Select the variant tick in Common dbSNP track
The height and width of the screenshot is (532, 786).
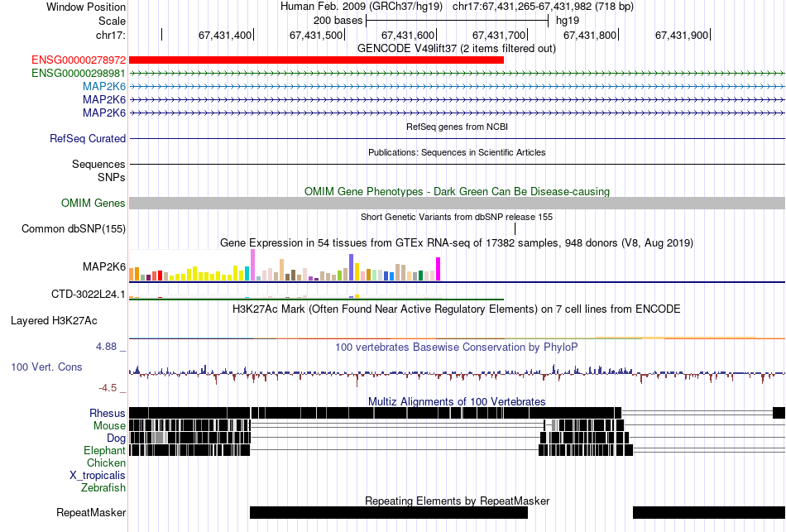(515, 228)
